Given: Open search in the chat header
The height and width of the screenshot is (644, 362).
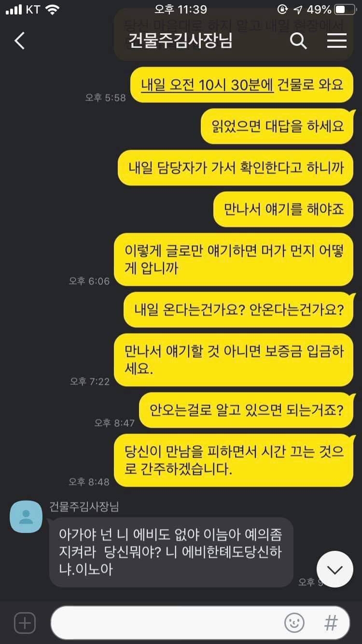Looking at the screenshot, I should [298, 41].
